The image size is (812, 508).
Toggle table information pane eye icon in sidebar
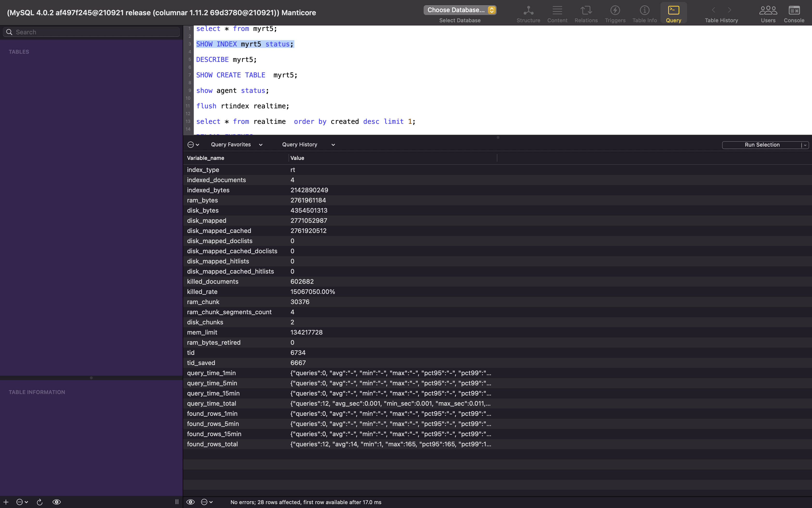click(x=56, y=502)
